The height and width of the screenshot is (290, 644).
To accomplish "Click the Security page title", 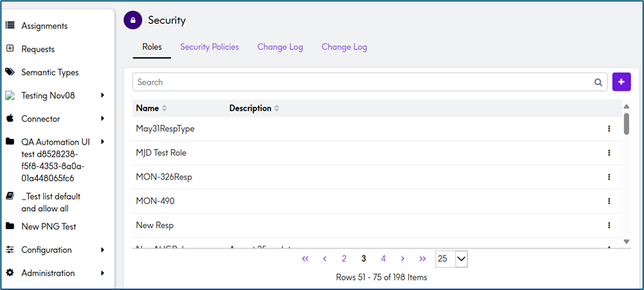I will [x=167, y=20].
